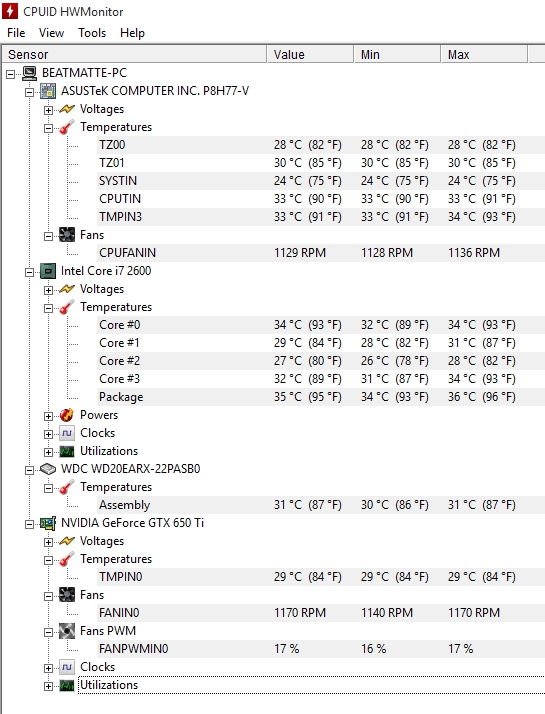This screenshot has height=714, width=545.
Task: Click the WDC hard drive icon
Action: [x=48, y=469]
